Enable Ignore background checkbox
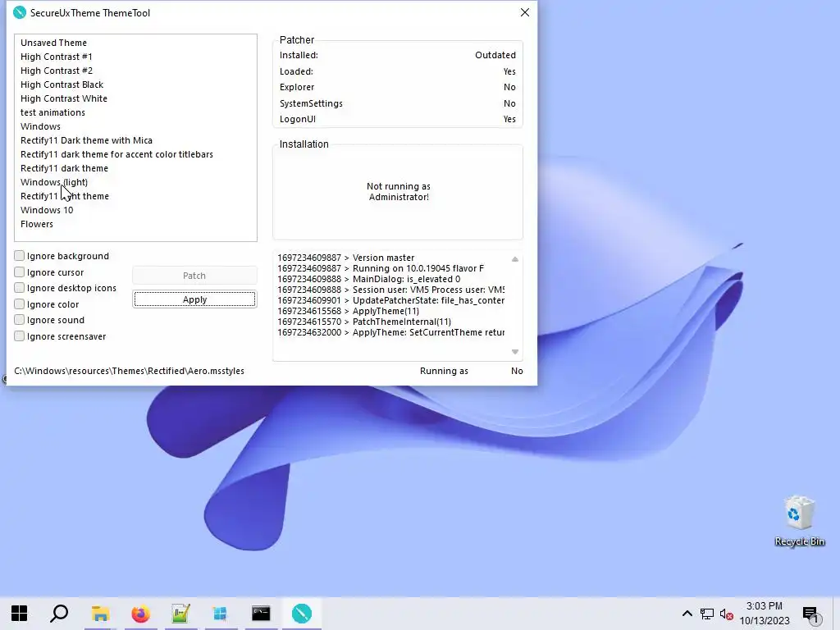 [x=20, y=256]
